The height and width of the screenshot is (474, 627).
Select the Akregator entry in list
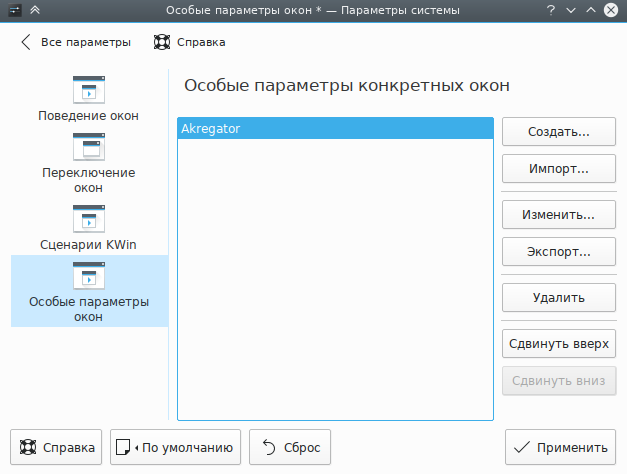coord(335,129)
